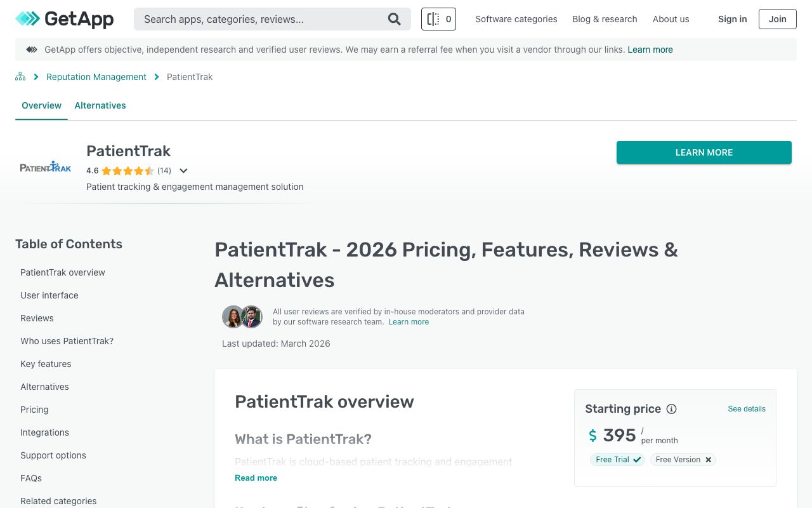812x508 pixels.
Task: Open the compare apps counter button
Action: click(438, 19)
